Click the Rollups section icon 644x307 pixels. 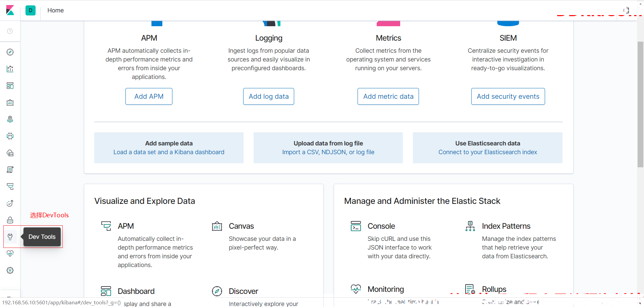coord(470,289)
